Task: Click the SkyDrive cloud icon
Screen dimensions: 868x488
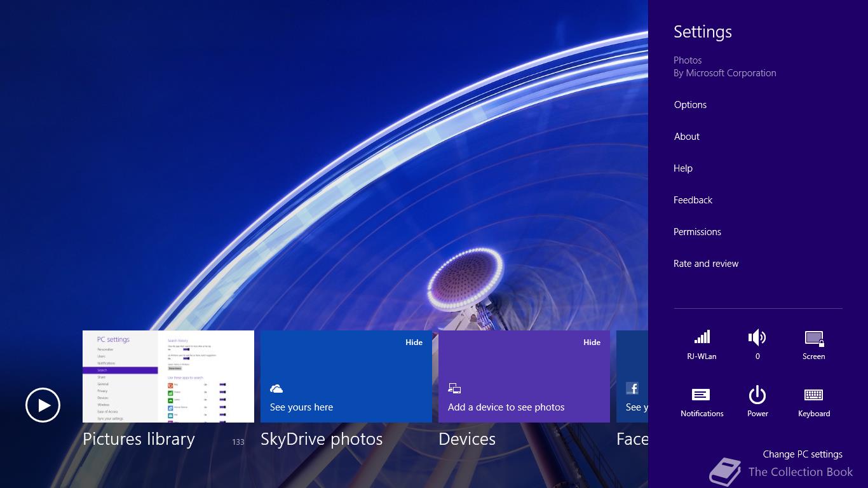Action: coord(276,388)
